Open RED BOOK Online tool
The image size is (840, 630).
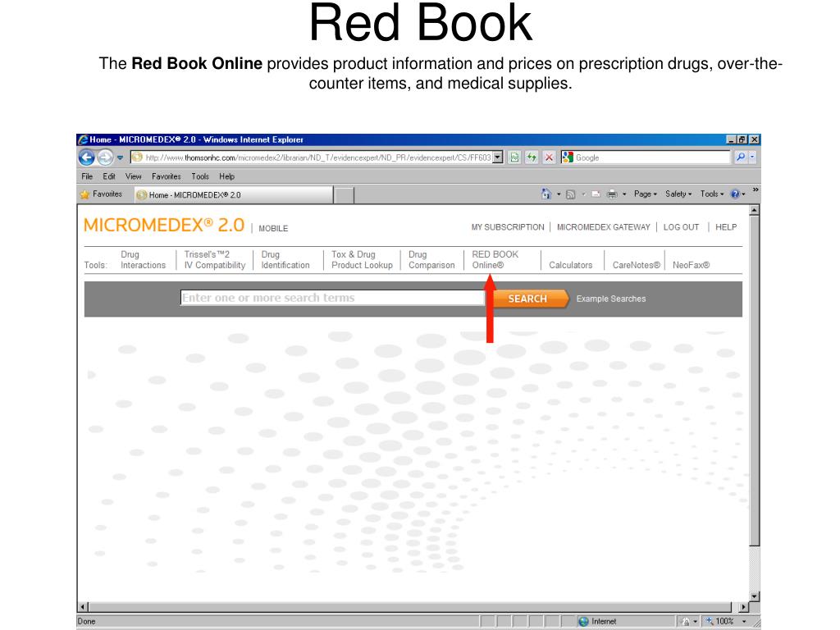point(495,260)
